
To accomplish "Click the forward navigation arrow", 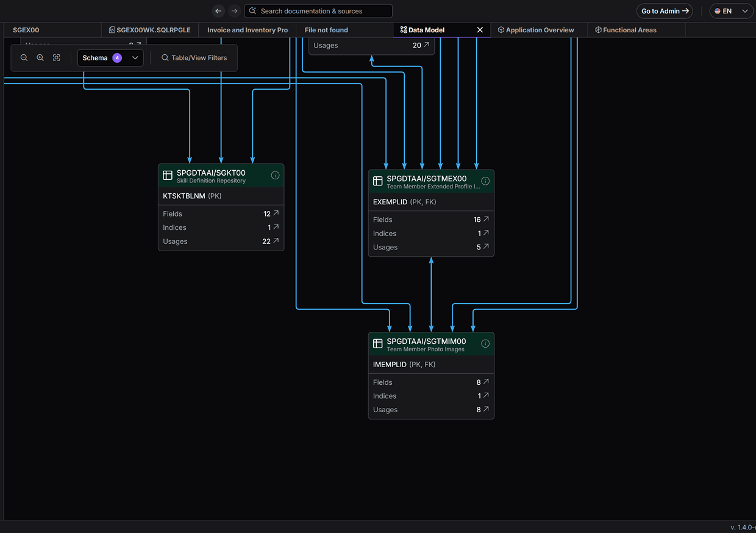I will coord(234,10).
